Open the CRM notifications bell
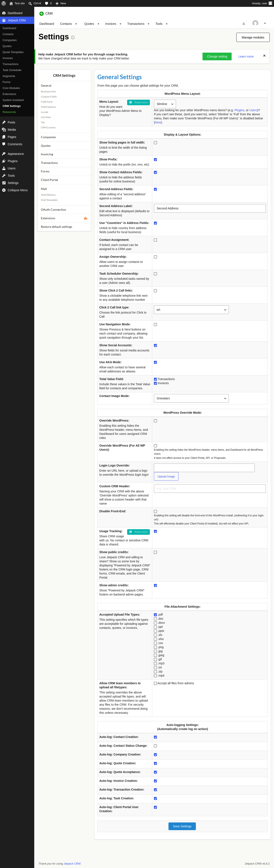 (x=244, y=24)
